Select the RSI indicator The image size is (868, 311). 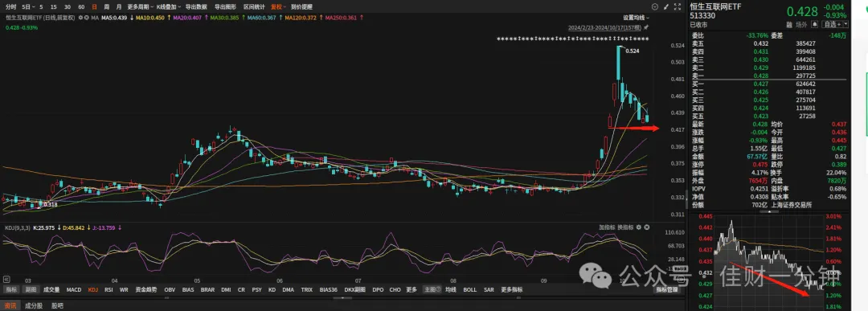(109, 289)
